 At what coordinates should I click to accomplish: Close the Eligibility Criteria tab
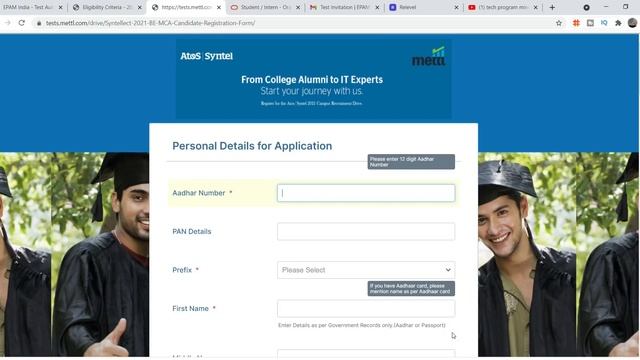click(140, 7)
